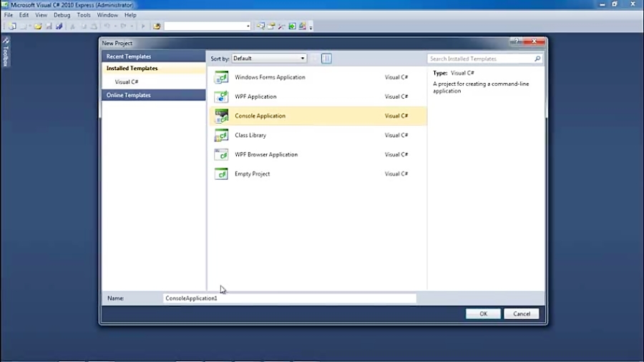Select the 'WPF Browser Application' template name

(266, 155)
